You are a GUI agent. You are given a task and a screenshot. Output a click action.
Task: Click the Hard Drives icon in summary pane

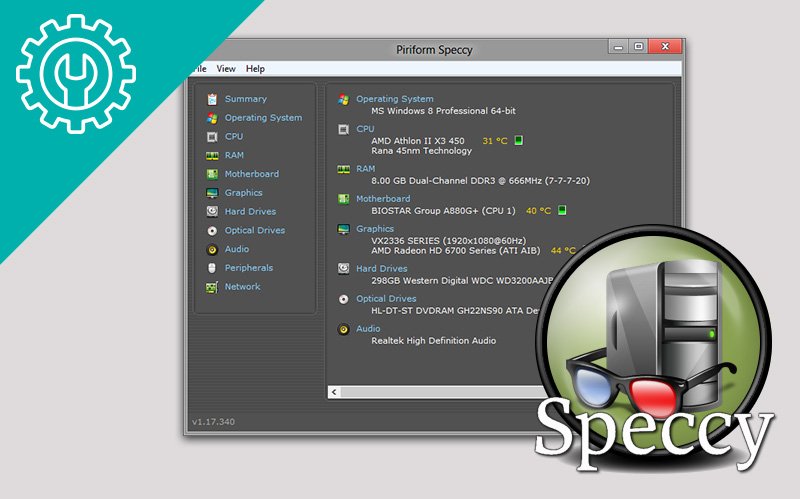pos(343,268)
